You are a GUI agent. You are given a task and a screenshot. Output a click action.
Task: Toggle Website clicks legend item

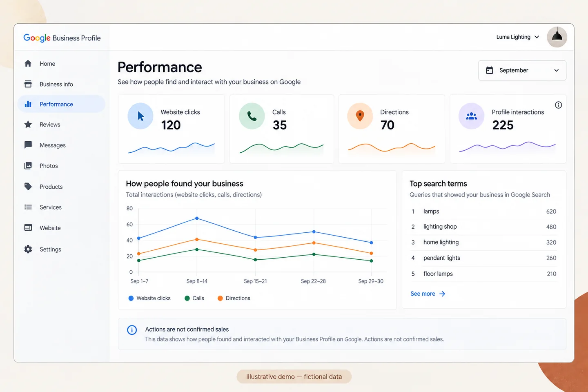149,298
